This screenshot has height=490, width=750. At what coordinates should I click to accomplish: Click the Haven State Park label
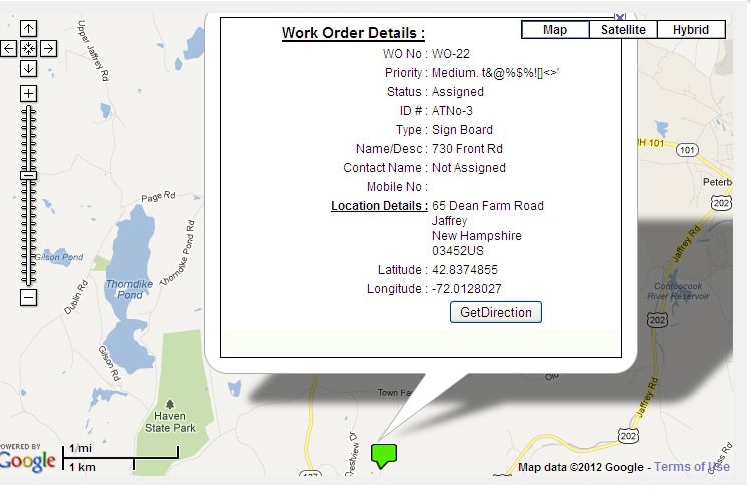(x=170, y=422)
